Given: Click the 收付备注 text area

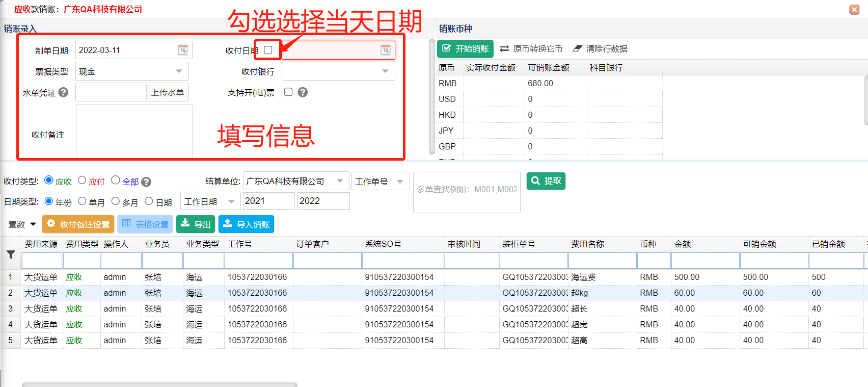Looking at the screenshot, I should click(134, 132).
